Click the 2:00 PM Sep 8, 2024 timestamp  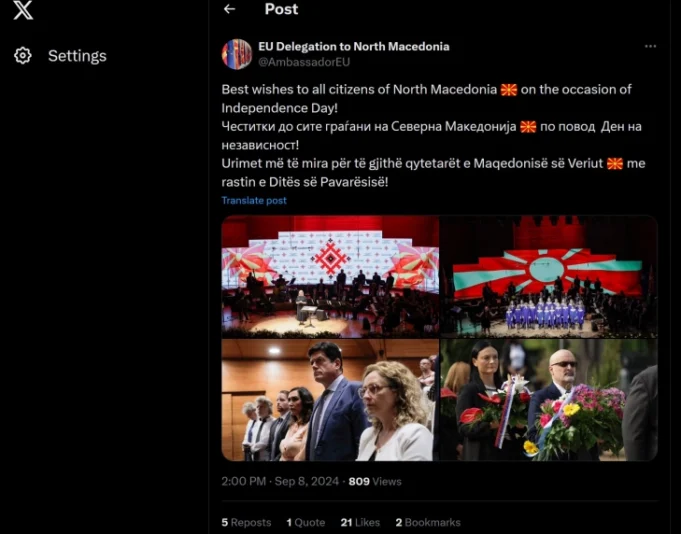pyautogui.click(x=280, y=481)
